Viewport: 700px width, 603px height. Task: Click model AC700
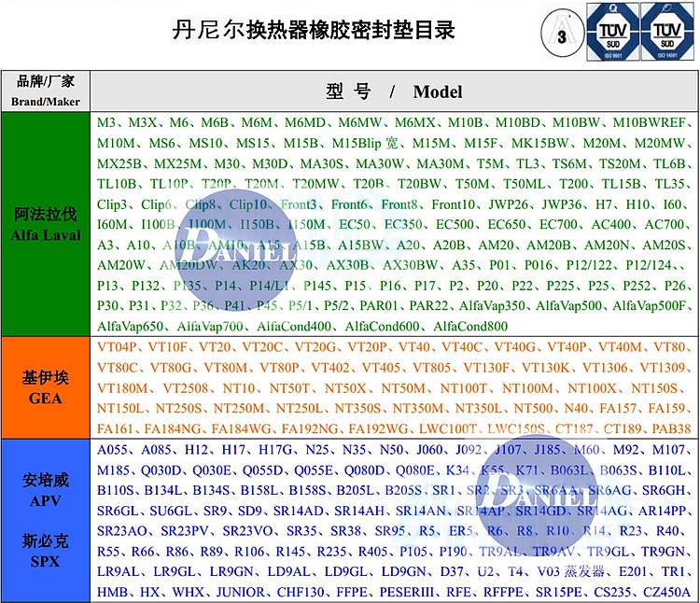point(664,224)
